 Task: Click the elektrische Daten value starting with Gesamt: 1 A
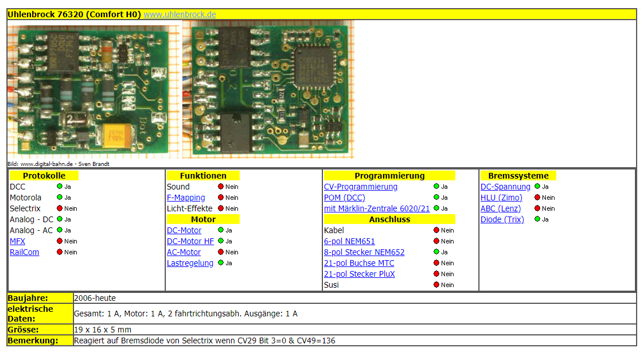tap(186, 314)
